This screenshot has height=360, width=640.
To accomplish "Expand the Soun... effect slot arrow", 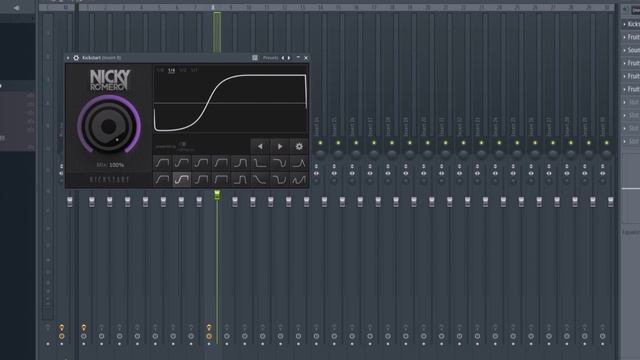I will point(624,50).
